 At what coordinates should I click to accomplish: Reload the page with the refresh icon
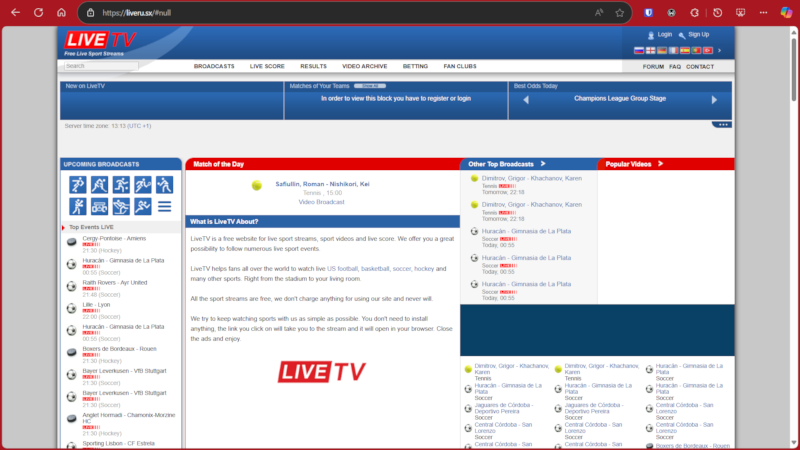pyautogui.click(x=38, y=13)
